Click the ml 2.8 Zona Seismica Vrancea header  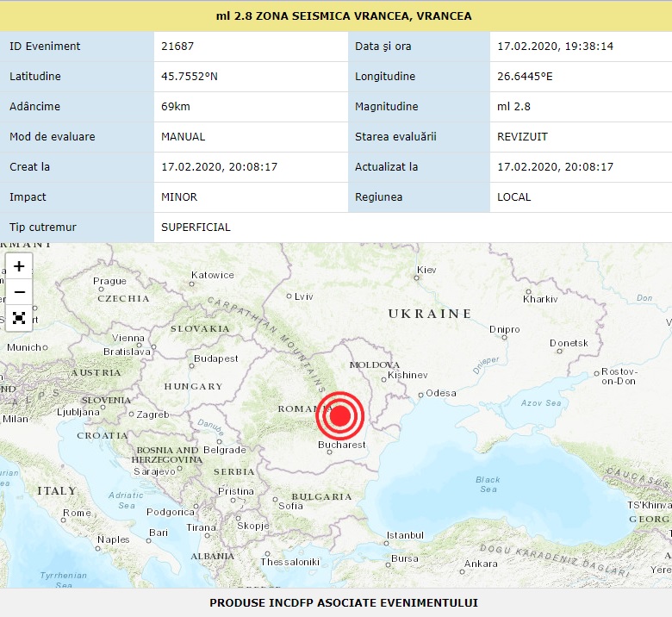343,16
